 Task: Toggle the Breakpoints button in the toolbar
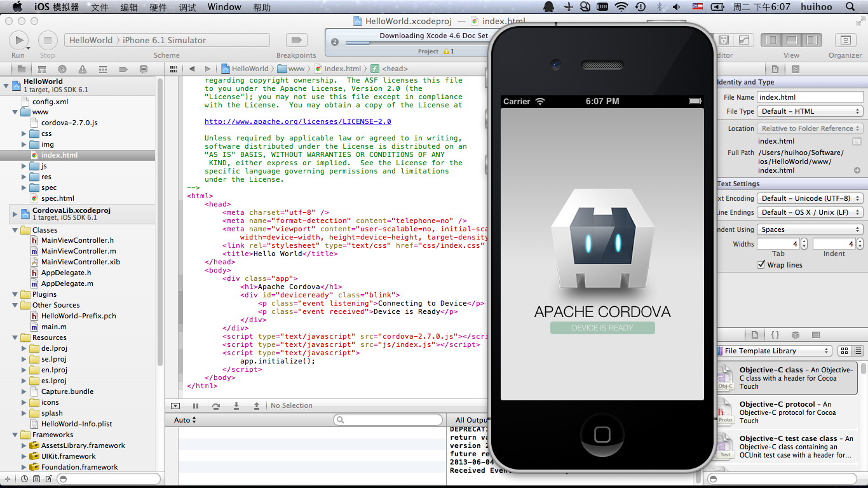tap(295, 40)
